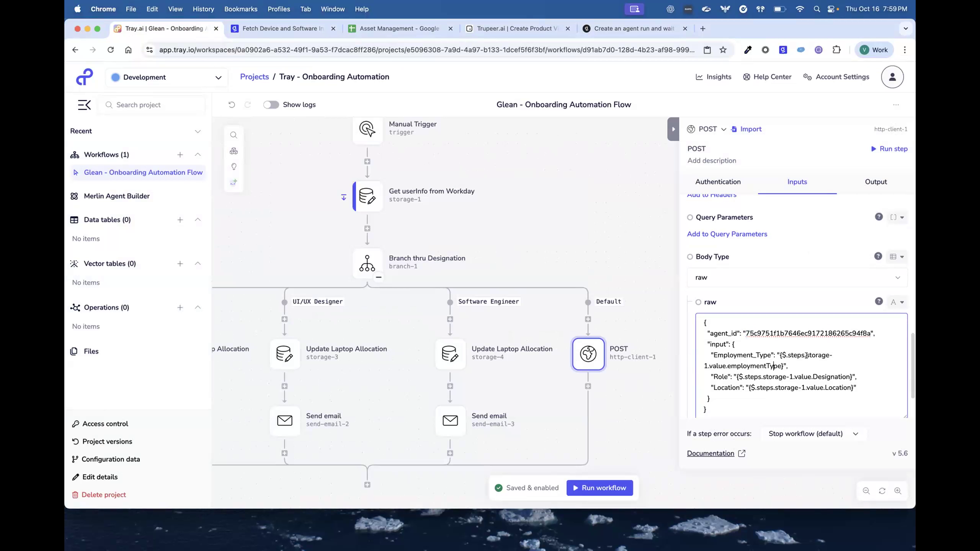Screen dimensions: 980x551
Task: Click the Search project input field
Action: pyautogui.click(x=152, y=104)
